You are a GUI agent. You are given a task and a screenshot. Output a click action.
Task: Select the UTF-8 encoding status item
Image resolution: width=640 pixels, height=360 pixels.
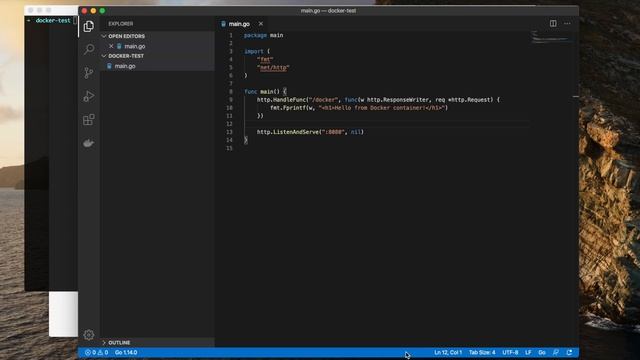(510, 352)
